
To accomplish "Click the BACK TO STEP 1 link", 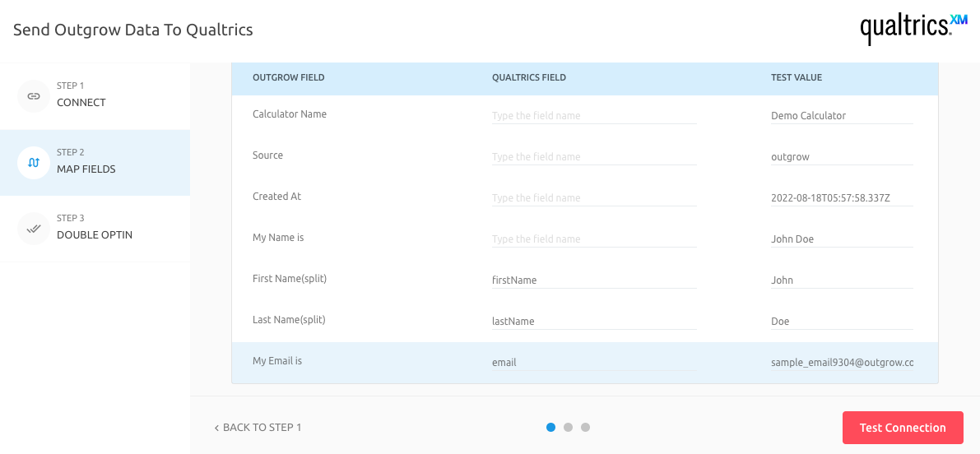I will [258, 428].
